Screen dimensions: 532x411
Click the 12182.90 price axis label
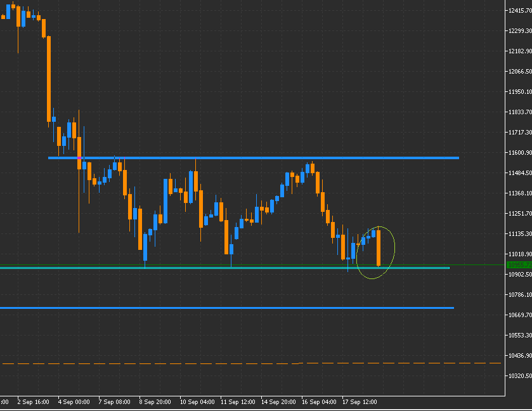tap(520, 51)
